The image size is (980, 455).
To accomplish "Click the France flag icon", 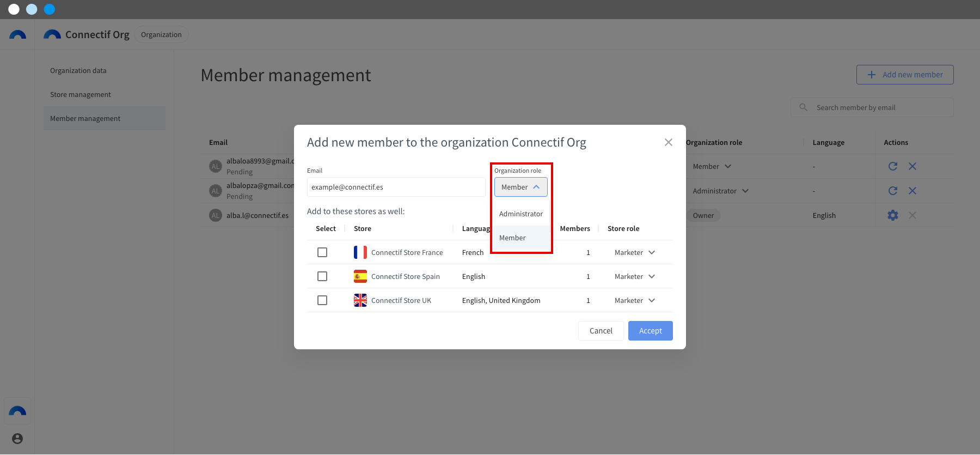I will click(360, 252).
